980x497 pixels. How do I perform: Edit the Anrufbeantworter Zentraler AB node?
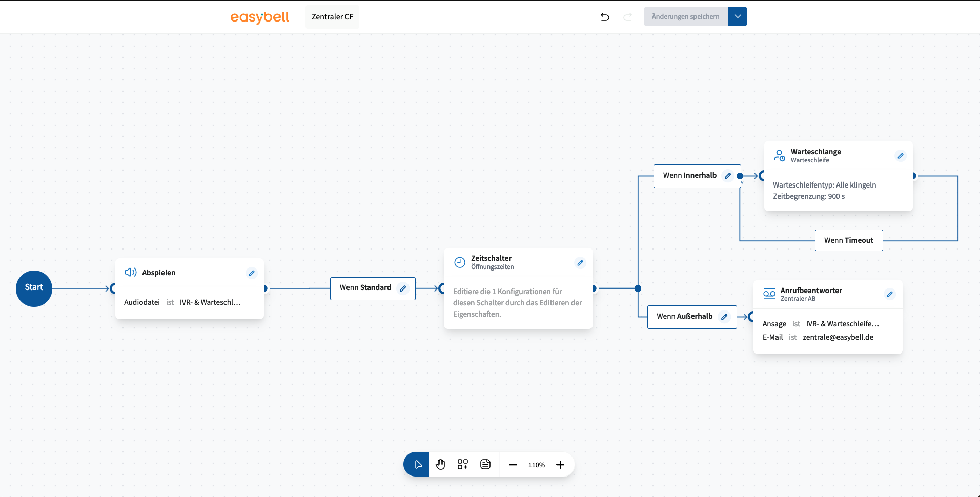(x=890, y=294)
